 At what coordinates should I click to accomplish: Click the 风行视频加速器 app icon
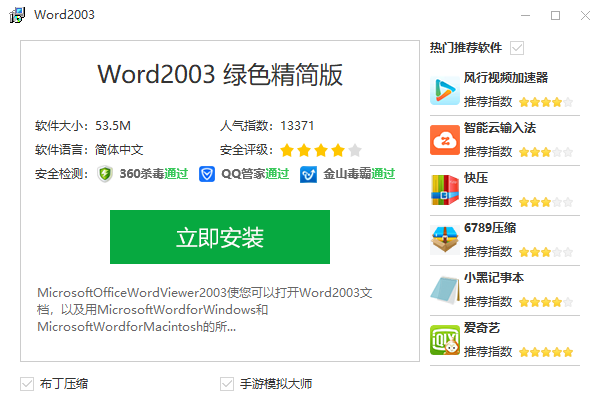444,90
